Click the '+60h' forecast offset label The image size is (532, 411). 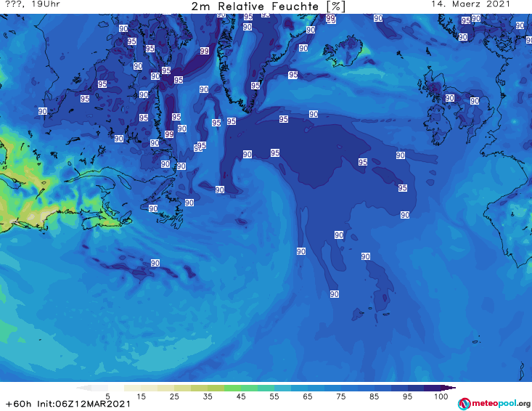18,404
